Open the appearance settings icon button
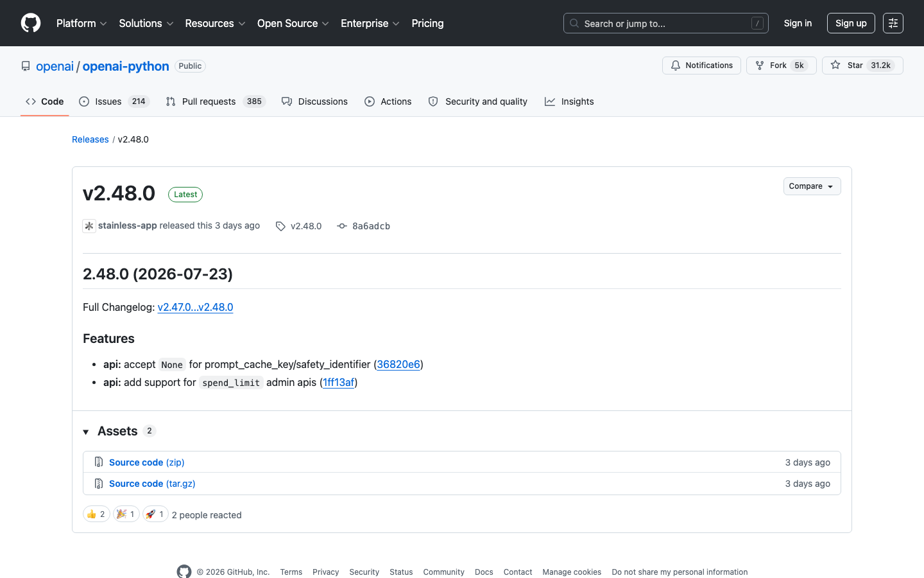Viewport: 924px width, 578px height. [x=893, y=23]
